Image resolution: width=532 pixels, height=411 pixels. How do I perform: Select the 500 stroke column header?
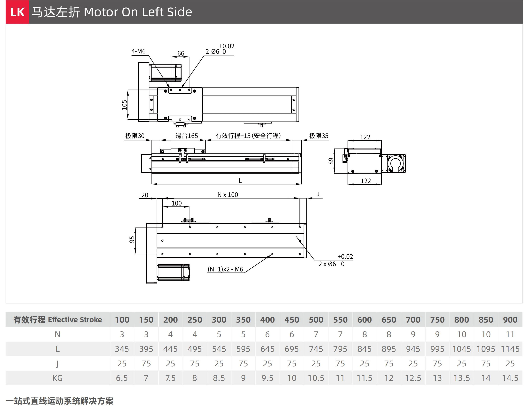pos(316,320)
